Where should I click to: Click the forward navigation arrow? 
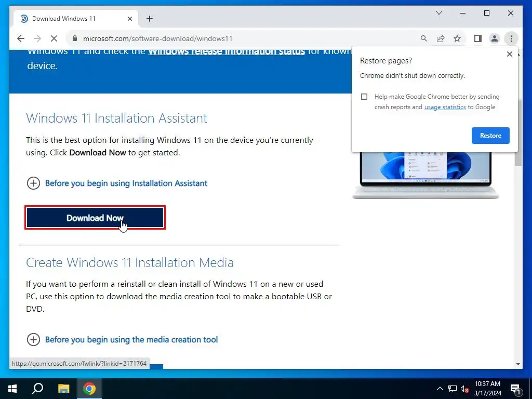(37, 38)
